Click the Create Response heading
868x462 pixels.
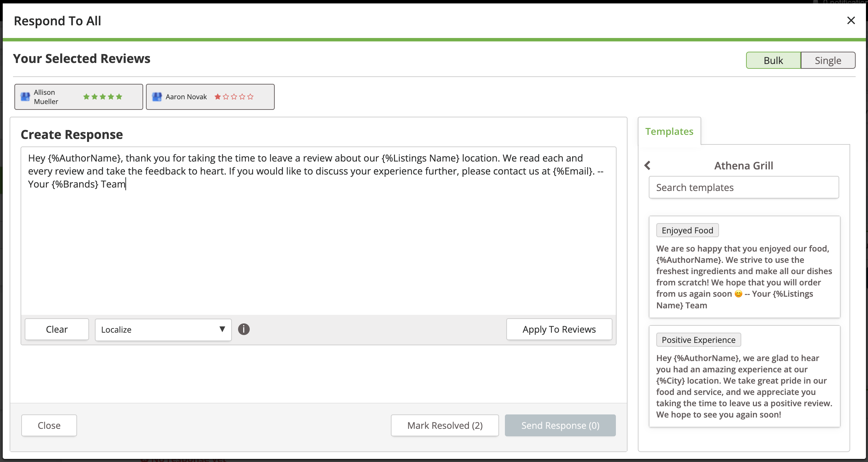click(x=72, y=135)
